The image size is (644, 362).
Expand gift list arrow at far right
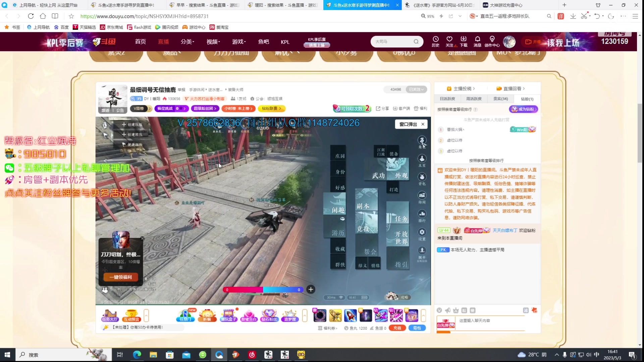coord(423,315)
